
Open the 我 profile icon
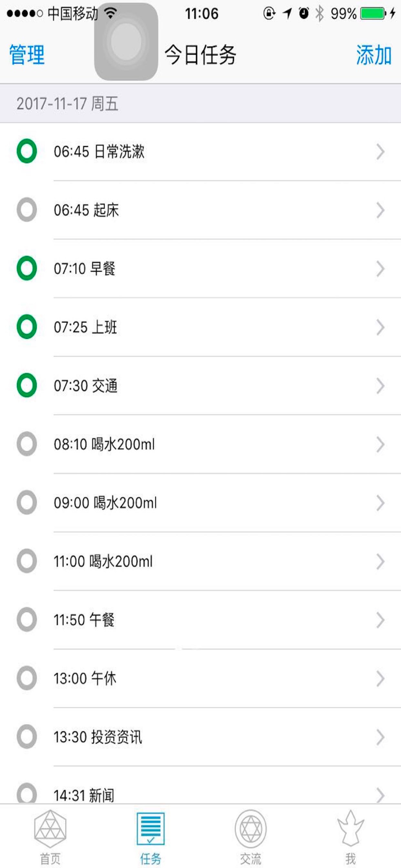[351, 829]
